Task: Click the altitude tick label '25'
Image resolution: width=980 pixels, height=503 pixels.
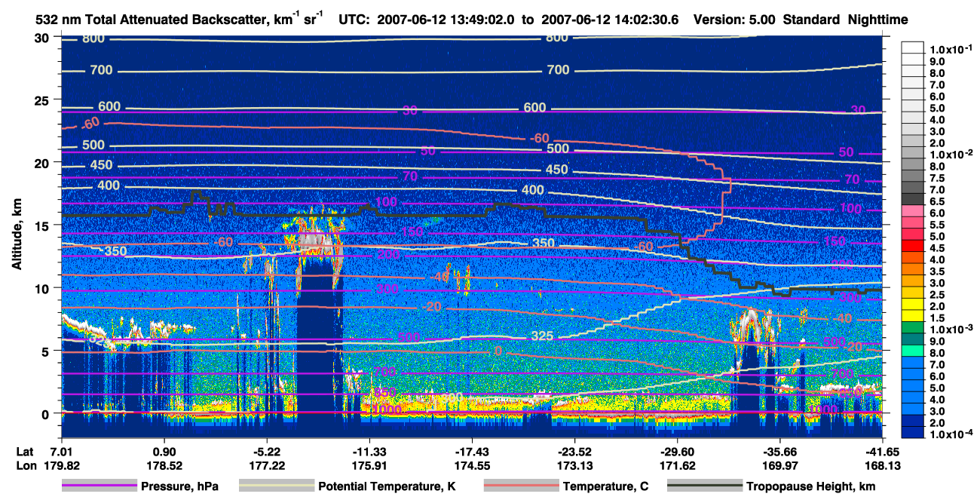Action: click(43, 100)
